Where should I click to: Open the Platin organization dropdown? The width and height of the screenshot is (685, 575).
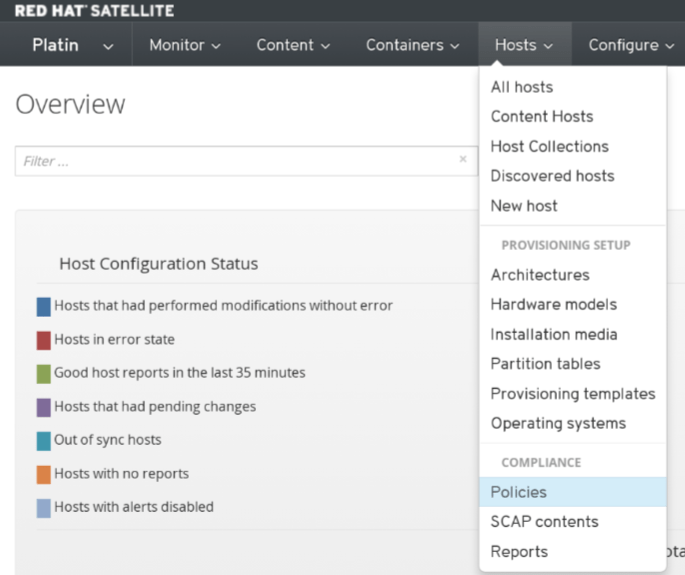(72, 45)
